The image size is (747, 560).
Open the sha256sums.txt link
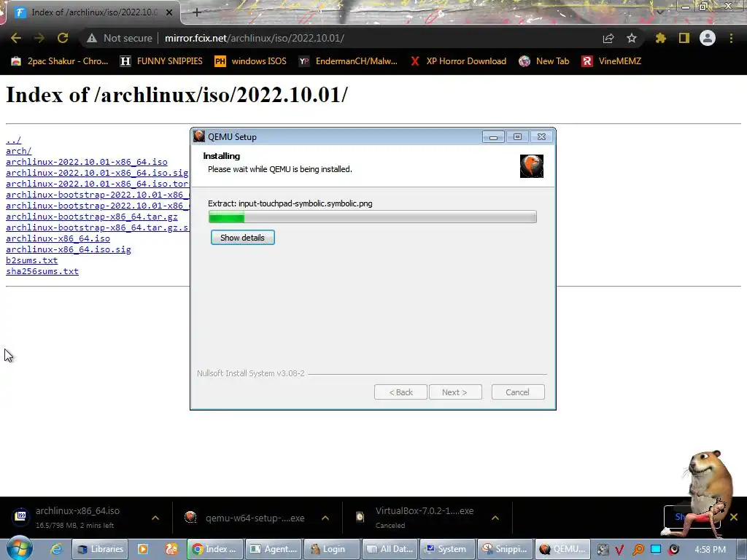click(42, 271)
